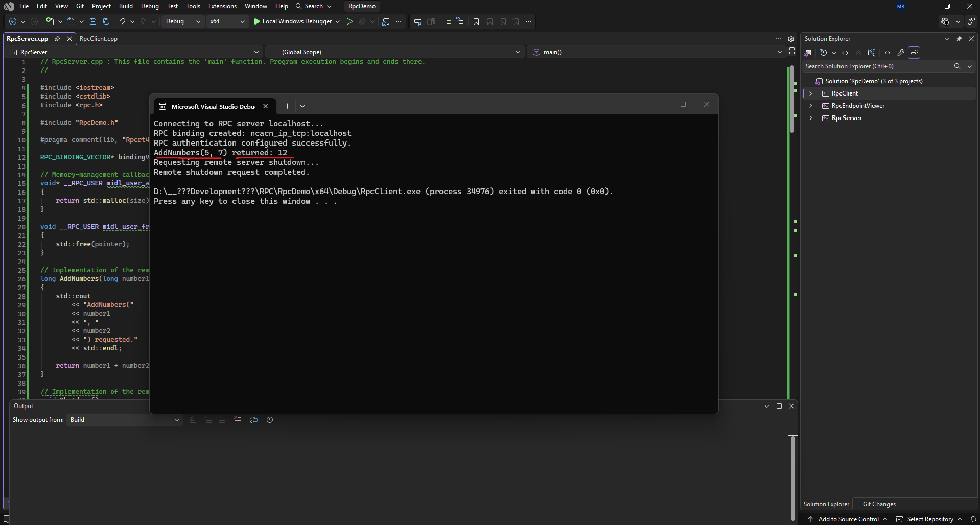Image resolution: width=980 pixels, height=525 pixels.
Task: Toggle Preview Selected Items icon
Action: [x=914, y=53]
